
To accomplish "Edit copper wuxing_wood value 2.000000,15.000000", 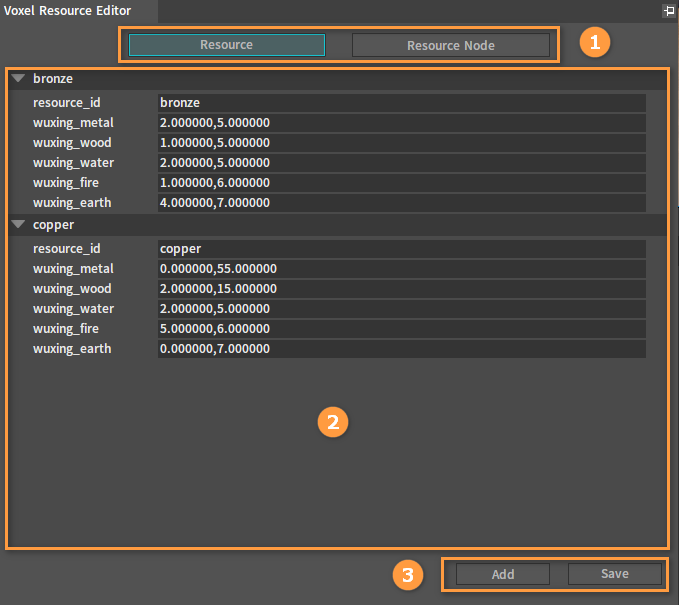I will [x=402, y=288].
